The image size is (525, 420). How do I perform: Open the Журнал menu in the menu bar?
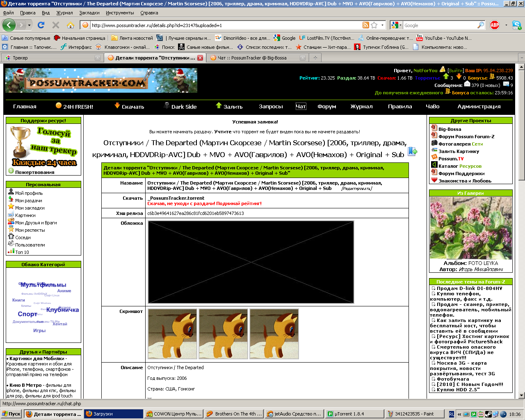64,13
